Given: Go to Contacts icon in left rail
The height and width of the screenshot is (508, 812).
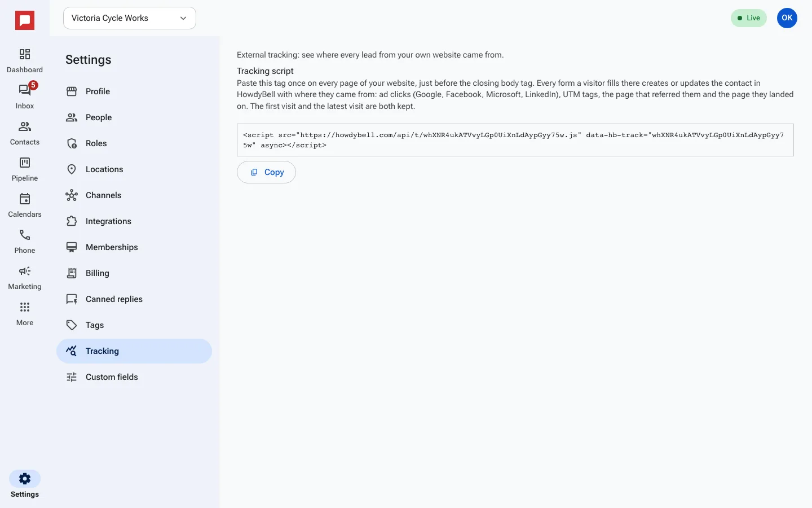Looking at the screenshot, I should [x=25, y=126].
